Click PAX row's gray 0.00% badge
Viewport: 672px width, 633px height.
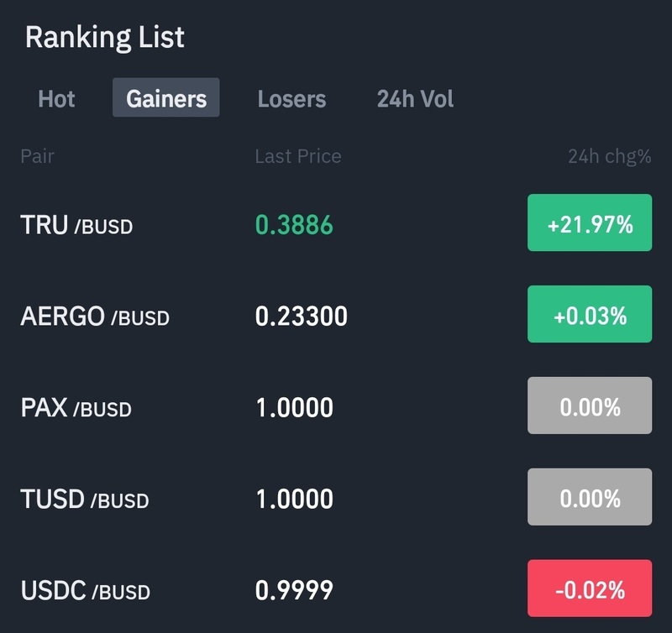coord(590,406)
